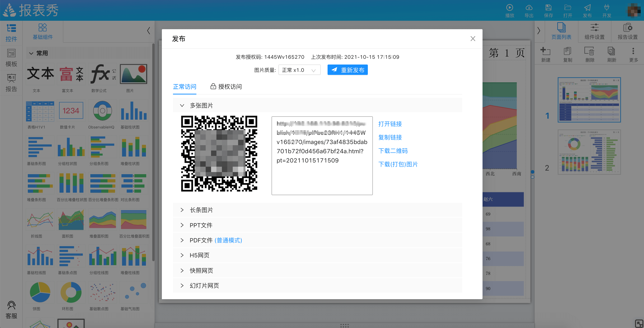Image resolution: width=644 pixels, height=328 pixels.
Task: Click the component list scrollbar
Action: pyautogui.click(x=153, y=152)
